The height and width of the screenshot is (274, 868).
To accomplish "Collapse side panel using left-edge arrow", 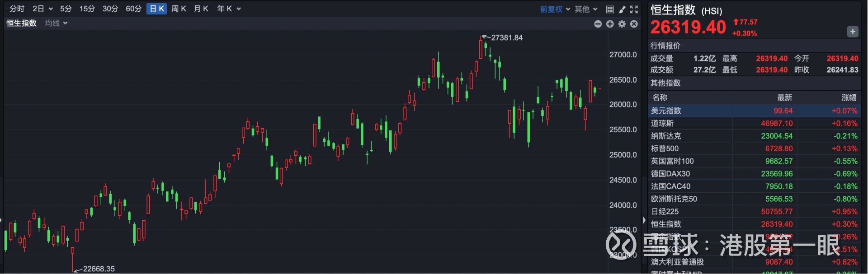I will click(644, 220).
